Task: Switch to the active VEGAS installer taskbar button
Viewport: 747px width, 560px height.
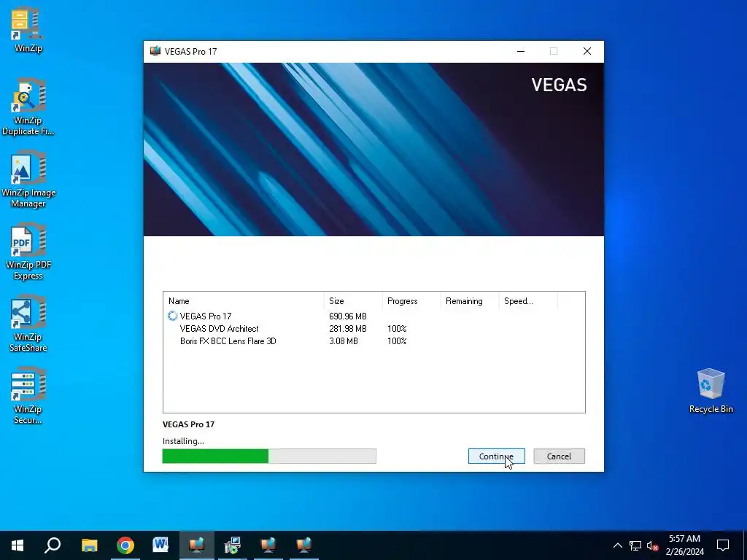Action: (x=196, y=545)
